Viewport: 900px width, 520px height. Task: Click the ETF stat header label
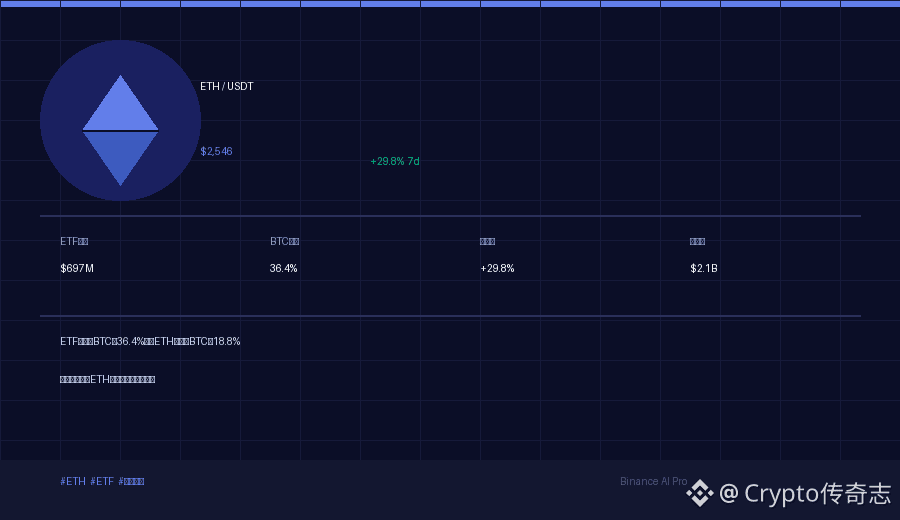coord(74,241)
